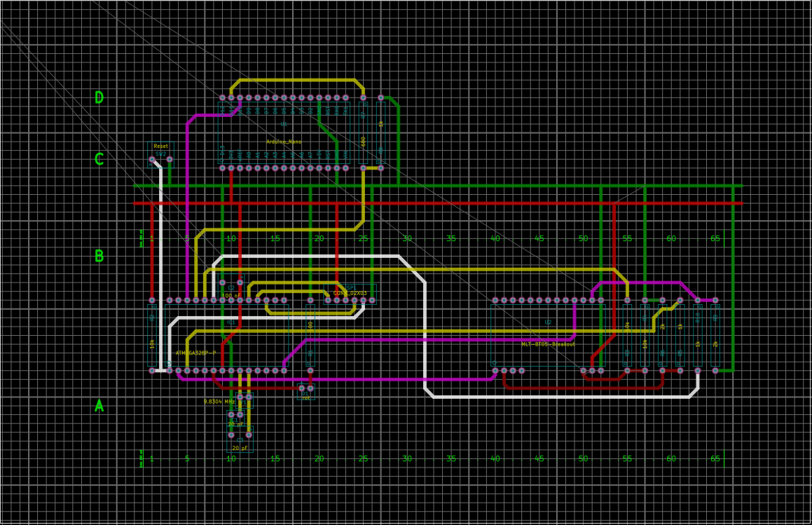
Task: Select the R9 reference label
Action: 715,318
